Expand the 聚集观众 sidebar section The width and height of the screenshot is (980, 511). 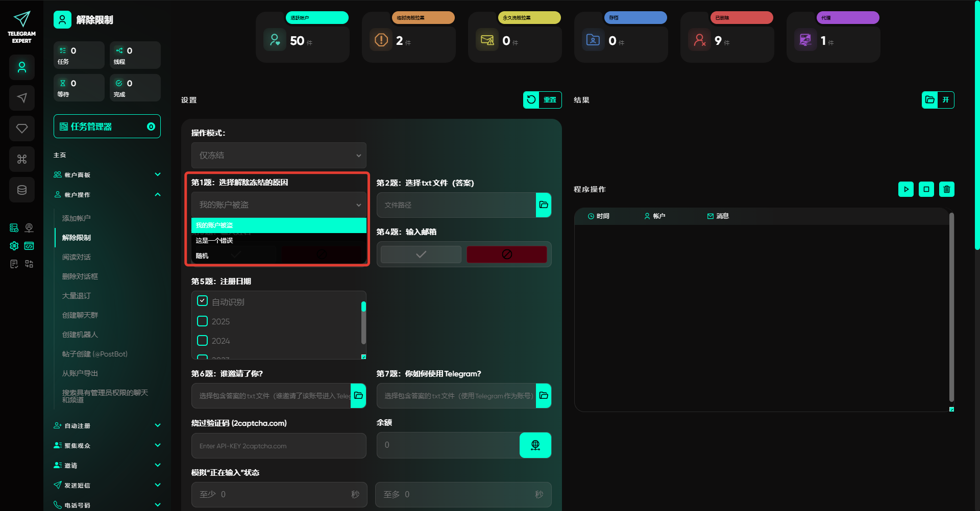click(x=107, y=446)
